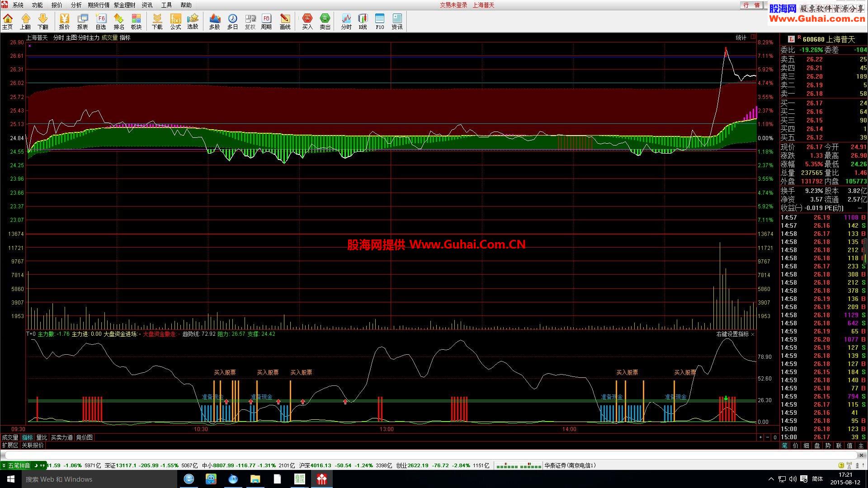The image size is (868, 488).
Task: Open the 板块 sectors toolbar icon
Action: click(136, 21)
